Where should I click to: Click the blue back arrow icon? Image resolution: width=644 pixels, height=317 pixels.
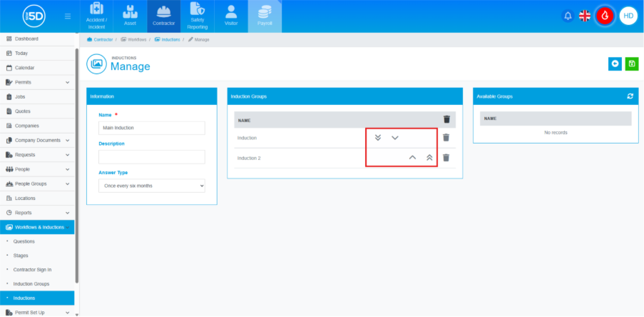point(615,64)
